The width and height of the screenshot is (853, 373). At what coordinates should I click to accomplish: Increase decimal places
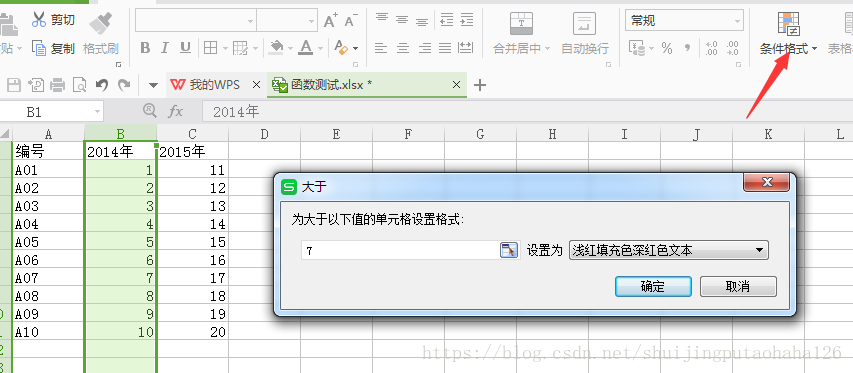pos(711,48)
